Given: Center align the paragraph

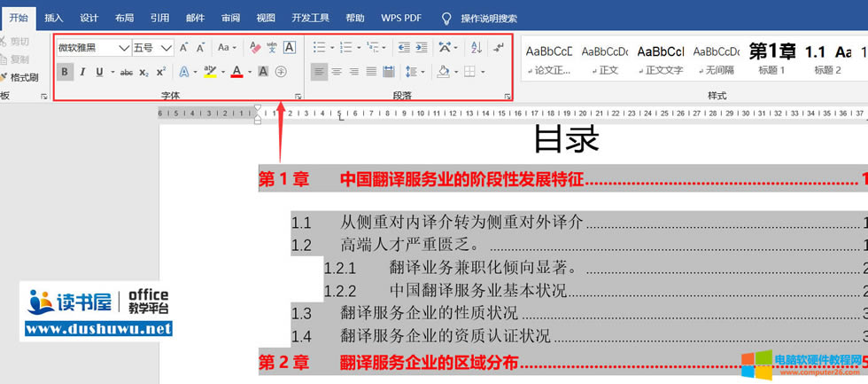Looking at the screenshot, I should click(x=337, y=72).
